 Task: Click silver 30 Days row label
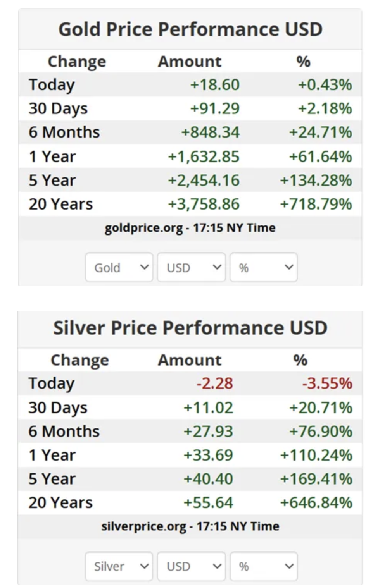58,407
